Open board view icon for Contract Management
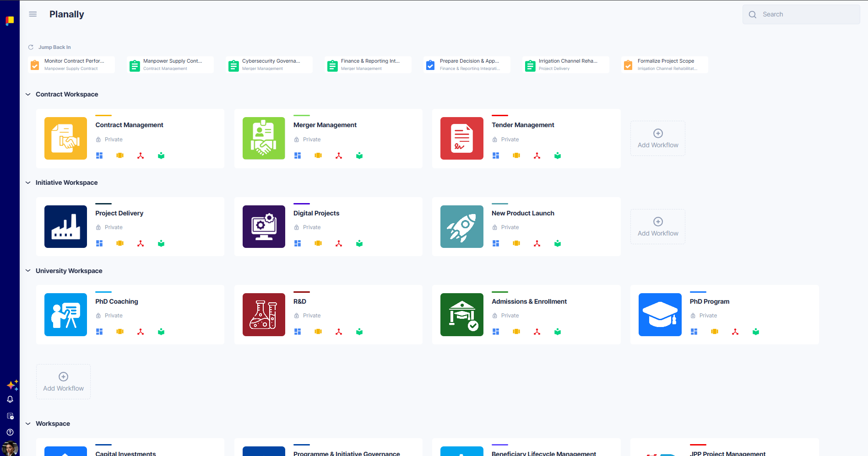 coord(99,156)
